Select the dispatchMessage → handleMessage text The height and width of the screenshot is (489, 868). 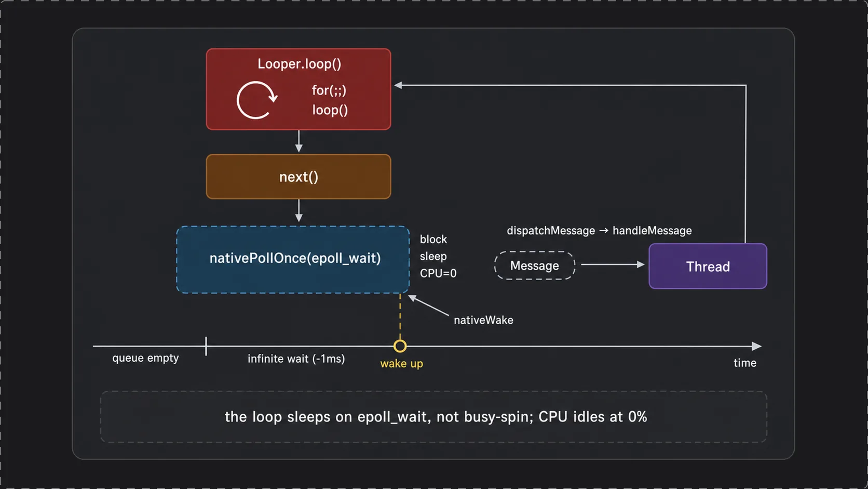click(x=599, y=231)
